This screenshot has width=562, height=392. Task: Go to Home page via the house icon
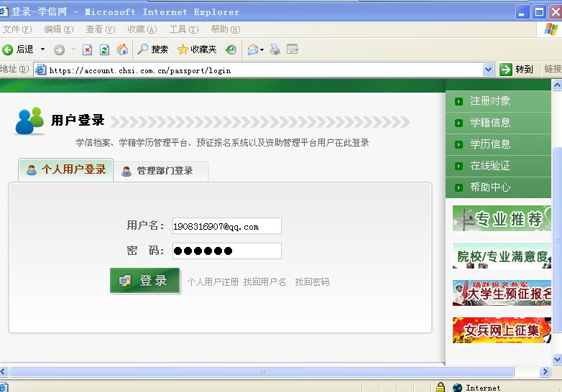[x=122, y=49]
